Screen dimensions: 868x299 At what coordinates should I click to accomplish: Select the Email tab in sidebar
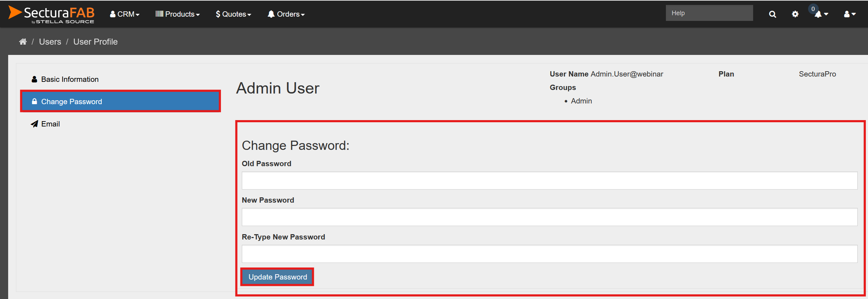[50, 124]
